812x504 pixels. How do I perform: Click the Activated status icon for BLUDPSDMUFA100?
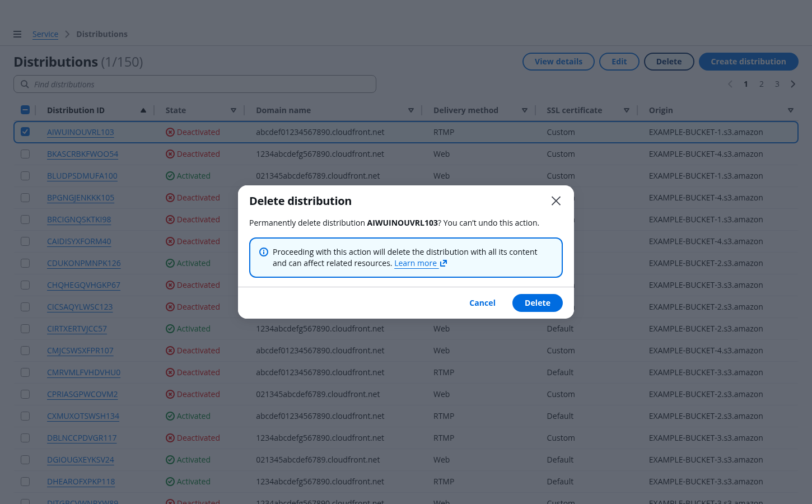click(170, 176)
